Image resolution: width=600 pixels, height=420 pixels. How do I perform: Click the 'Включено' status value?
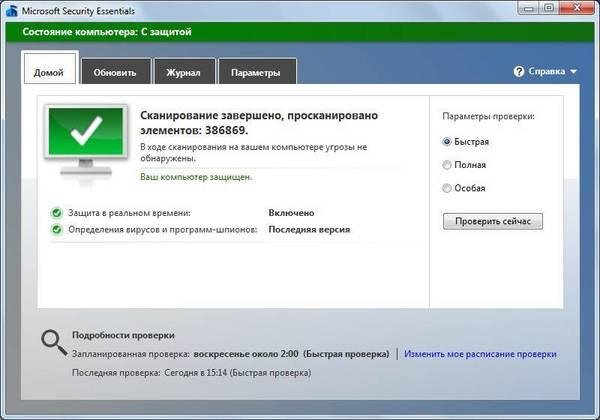[x=291, y=213]
